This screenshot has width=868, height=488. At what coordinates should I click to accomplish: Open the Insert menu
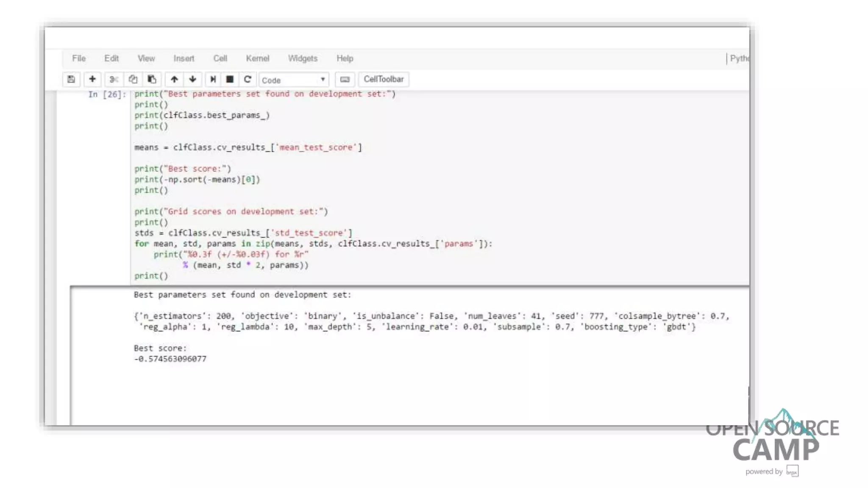click(184, 58)
